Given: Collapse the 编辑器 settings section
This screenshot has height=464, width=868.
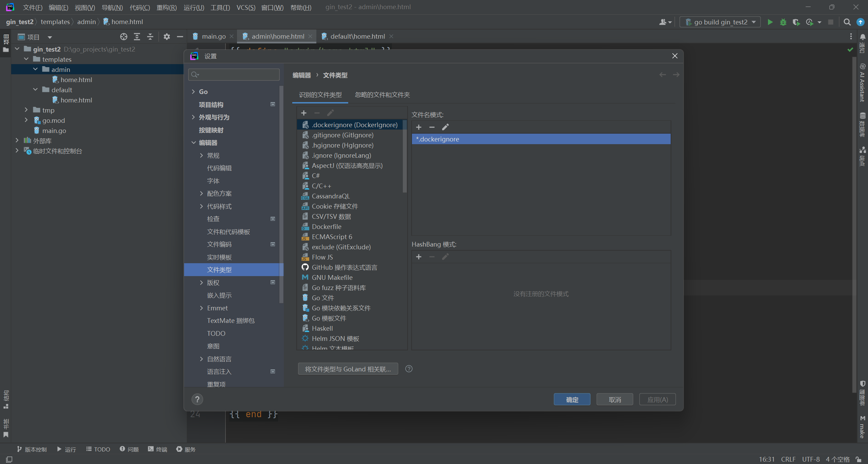Looking at the screenshot, I should click(193, 143).
